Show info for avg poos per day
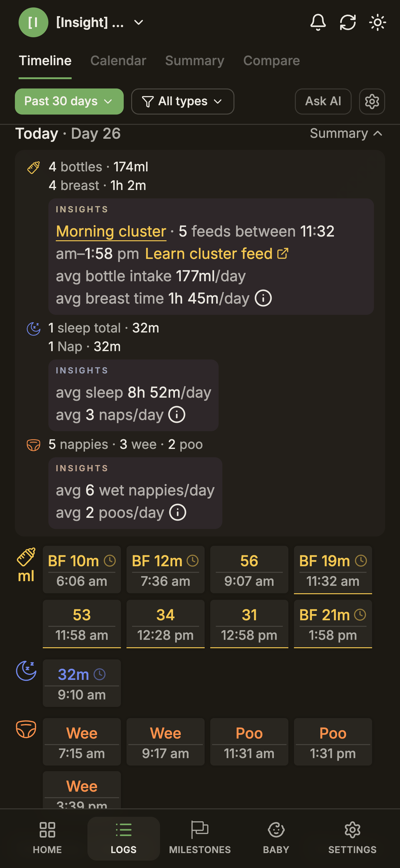 coord(177,512)
